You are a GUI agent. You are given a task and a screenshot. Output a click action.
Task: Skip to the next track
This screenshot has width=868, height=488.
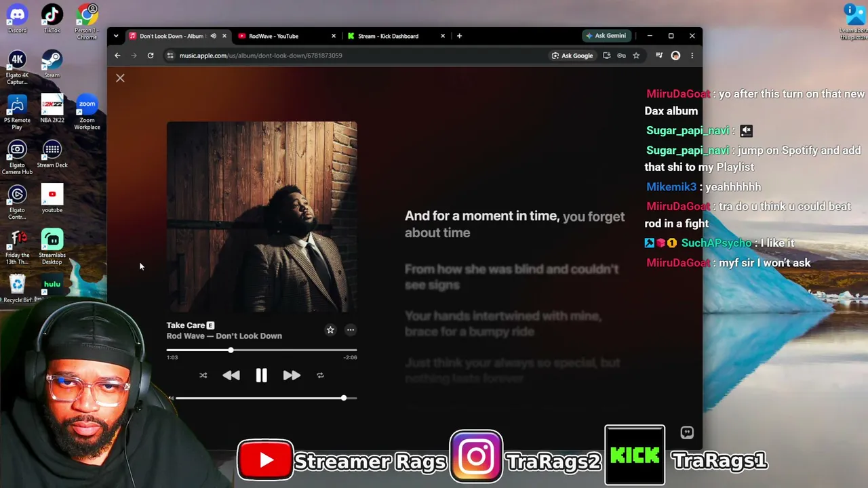[x=292, y=375]
